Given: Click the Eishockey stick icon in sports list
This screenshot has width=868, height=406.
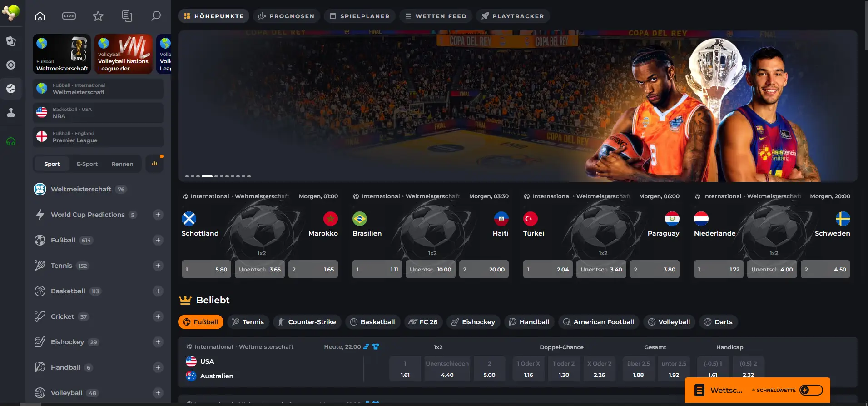Looking at the screenshot, I should (40, 342).
